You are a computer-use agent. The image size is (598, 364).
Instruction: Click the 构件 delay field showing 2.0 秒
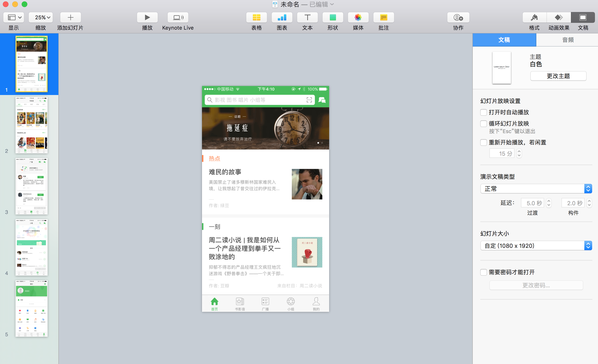point(573,203)
